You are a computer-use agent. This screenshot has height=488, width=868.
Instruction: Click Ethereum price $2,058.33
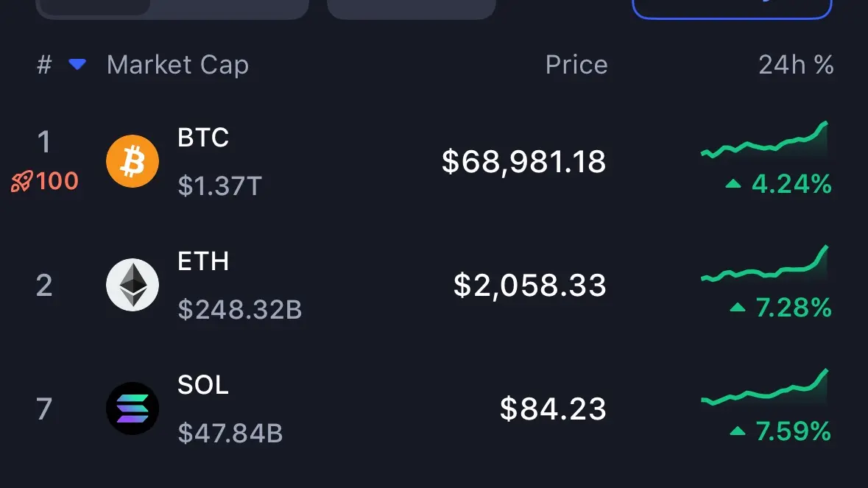tap(529, 285)
